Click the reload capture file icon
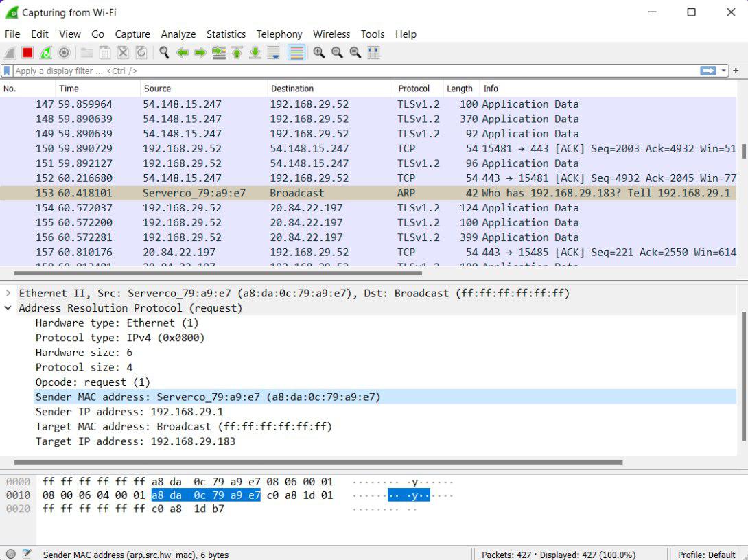This screenshot has width=748, height=560. (x=141, y=52)
